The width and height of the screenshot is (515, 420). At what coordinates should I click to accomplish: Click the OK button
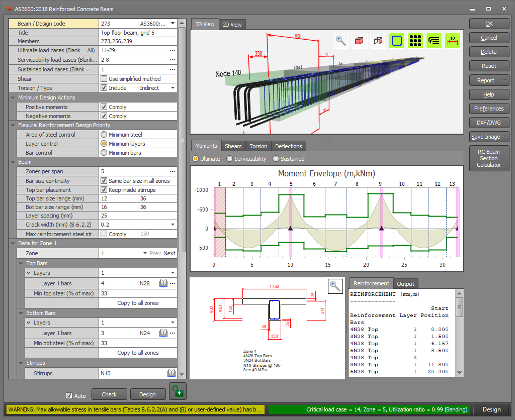[489, 24]
